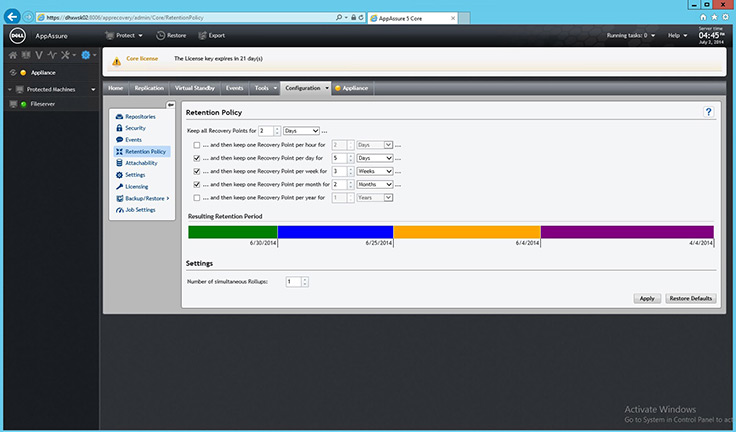Click the Apply button
The height and width of the screenshot is (432, 736).
click(x=647, y=299)
